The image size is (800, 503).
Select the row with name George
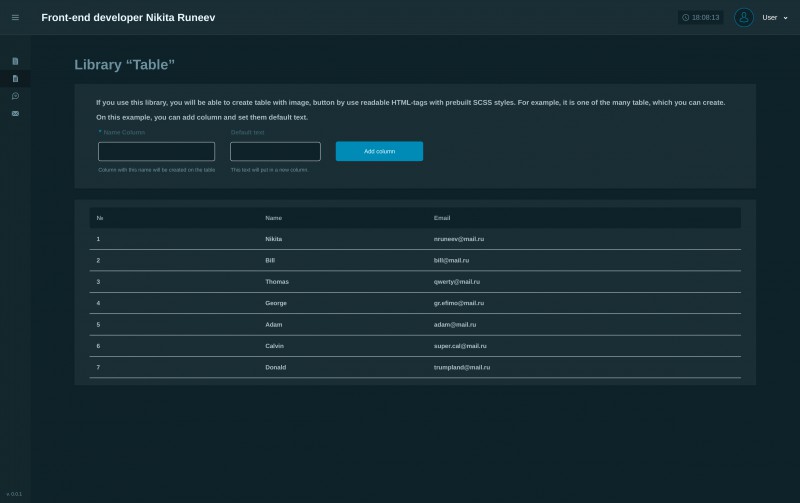pyautogui.click(x=415, y=303)
